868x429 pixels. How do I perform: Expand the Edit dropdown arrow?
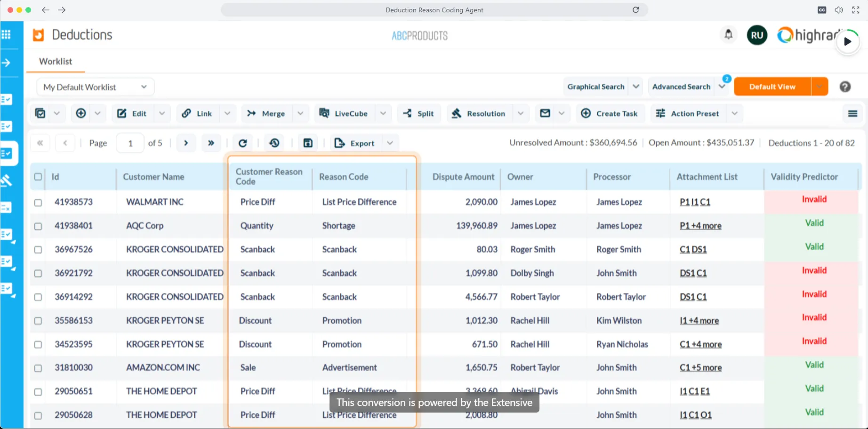(x=162, y=113)
